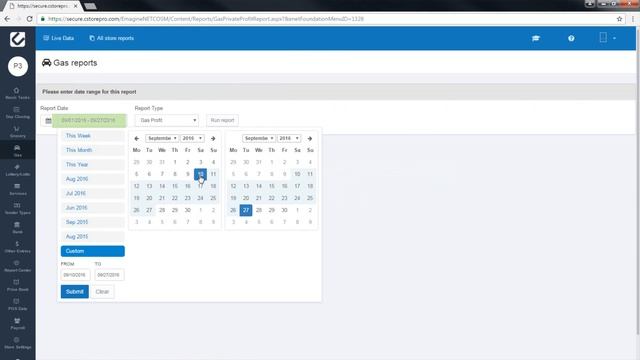Open Lottery/Lotto in the sidebar
640x360 pixels.
pos(17,170)
